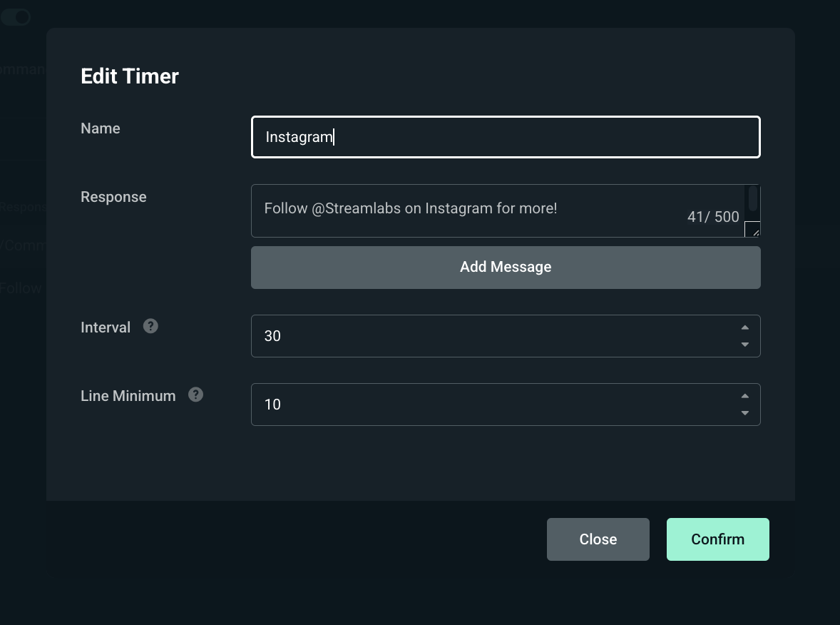The width and height of the screenshot is (840, 625).
Task: Select the Responses item in the background sidebar
Action: tap(24, 207)
